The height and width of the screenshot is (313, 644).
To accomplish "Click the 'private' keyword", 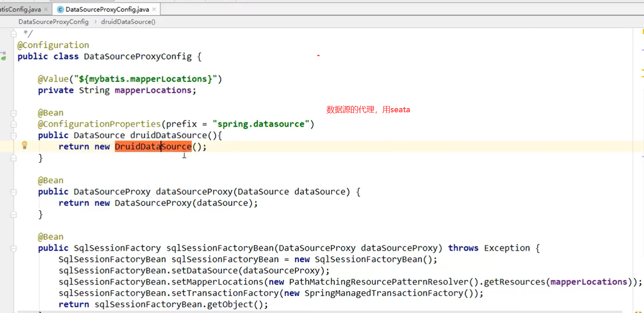I will point(56,90).
